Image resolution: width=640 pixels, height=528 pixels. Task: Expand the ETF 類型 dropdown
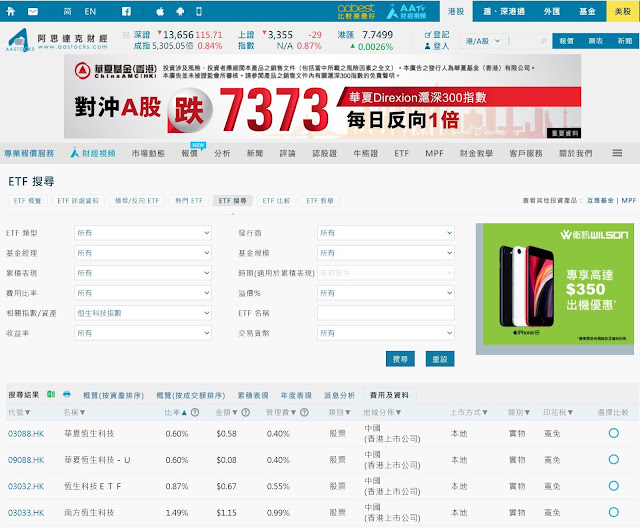[x=143, y=233]
